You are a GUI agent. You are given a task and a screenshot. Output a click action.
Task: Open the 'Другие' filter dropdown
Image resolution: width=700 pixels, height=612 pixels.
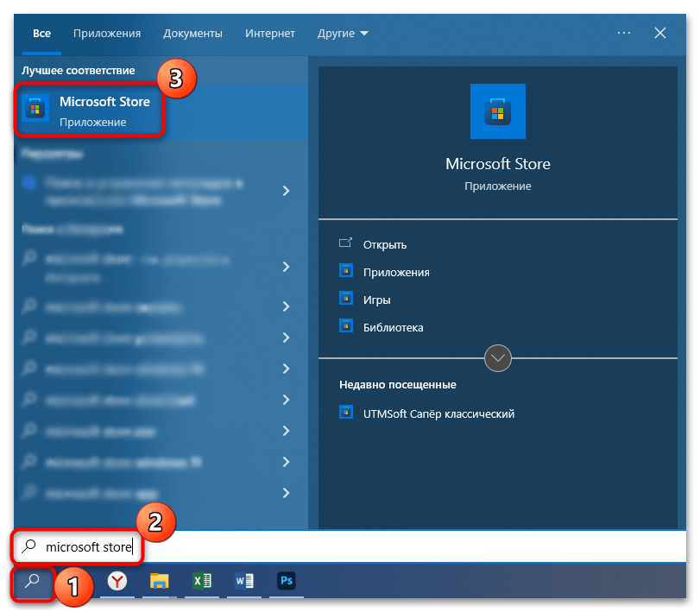click(342, 33)
